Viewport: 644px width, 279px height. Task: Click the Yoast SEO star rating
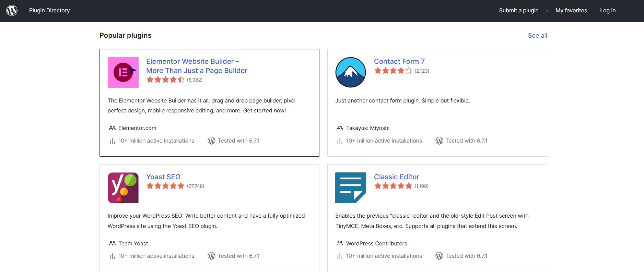pos(165,186)
